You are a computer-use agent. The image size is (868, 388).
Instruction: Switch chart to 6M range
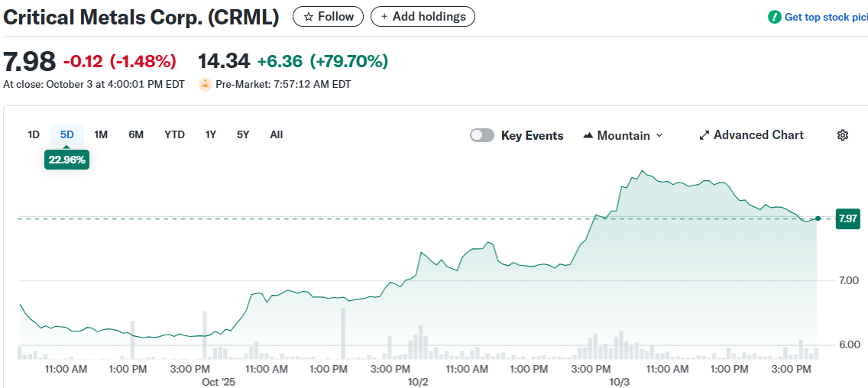(x=136, y=134)
